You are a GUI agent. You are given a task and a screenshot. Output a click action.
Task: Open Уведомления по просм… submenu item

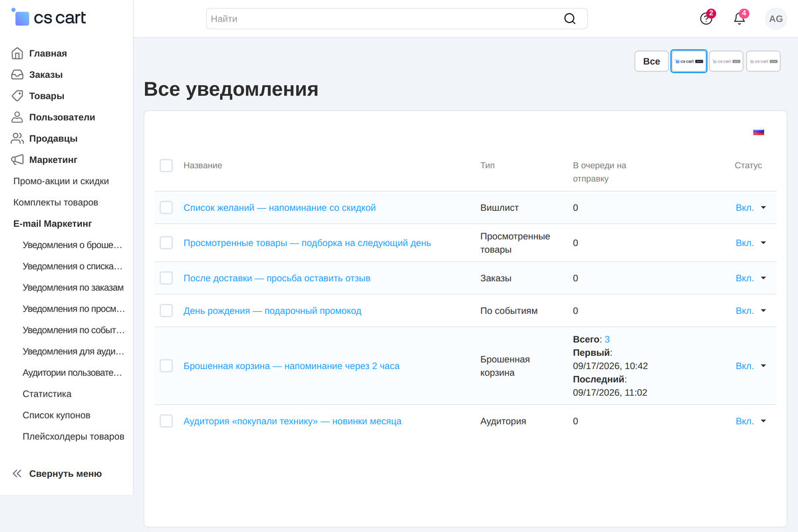click(x=74, y=309)
